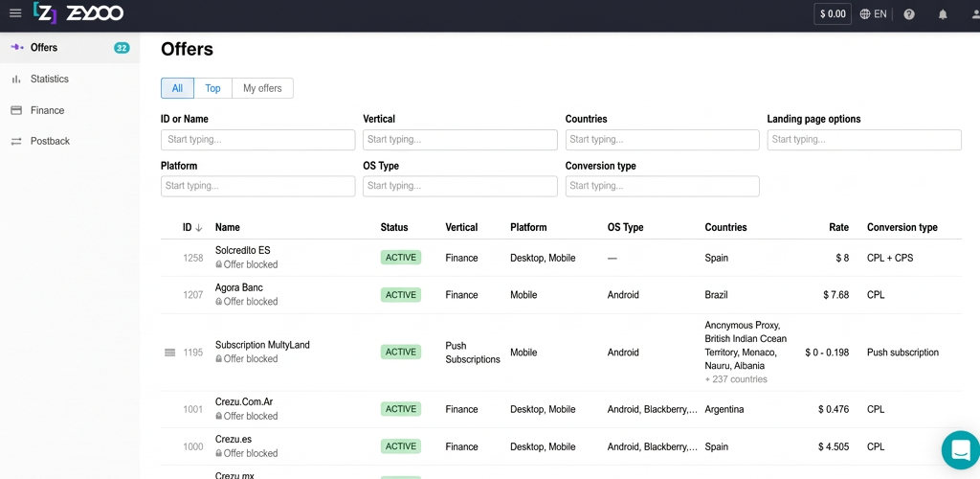Click the lock icon under Agora Banc

(x=219, y=302)
